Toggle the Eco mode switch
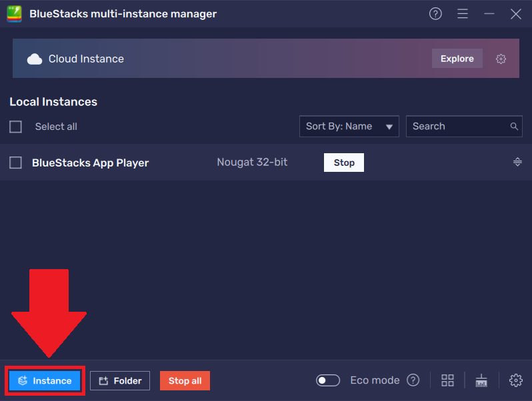The width and height of the screenshot is (532, 401). (328, 380)
